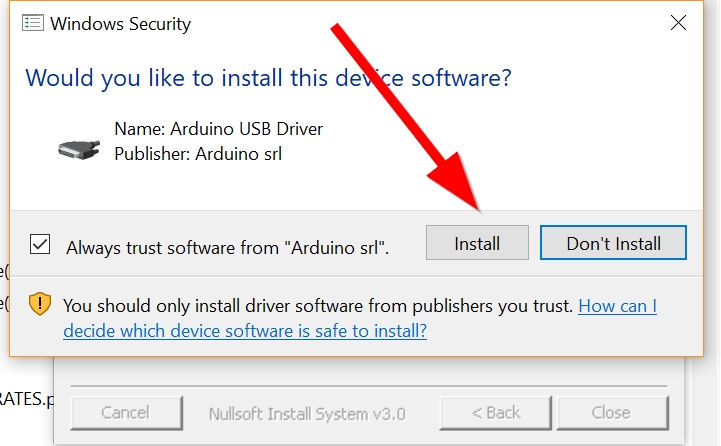The height and width of the screenshot is (446, 721).
Task: Select the Name: Arduino USB Driver text
Action: [x=219, y=129]
